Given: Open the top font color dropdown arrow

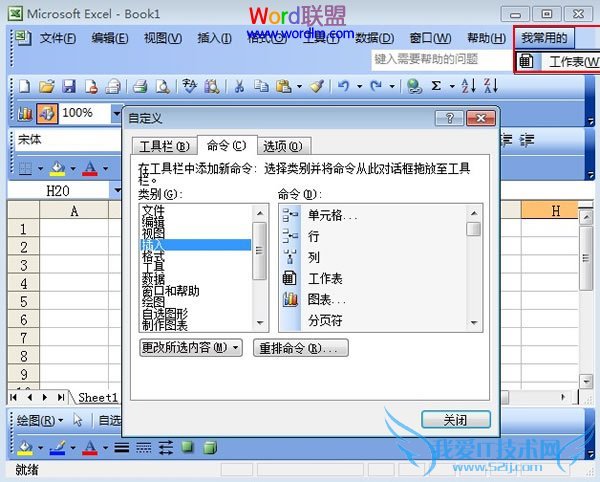Looking at the screenshot, I should pyautogui.click(x=106, y=168).
